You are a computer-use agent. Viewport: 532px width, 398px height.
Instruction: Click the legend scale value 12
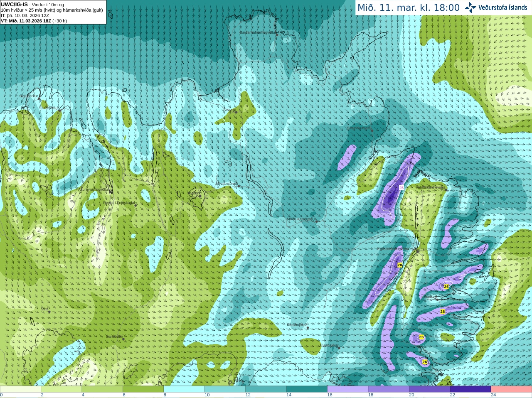pyautogui.click(x=248, y=395)
